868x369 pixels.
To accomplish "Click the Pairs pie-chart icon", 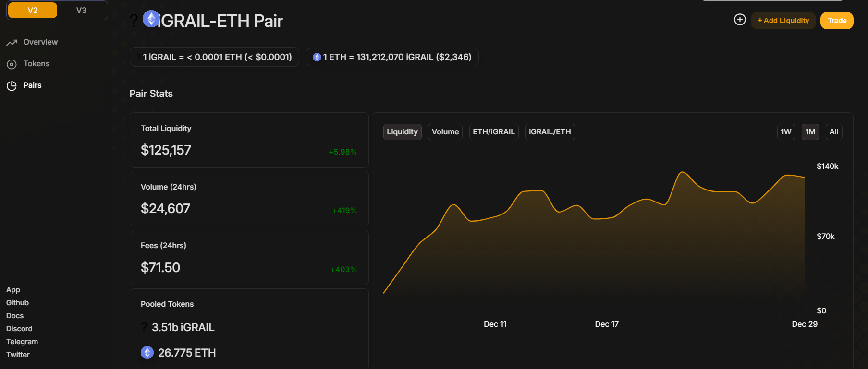I will pyautogui.click(x=12, y=86).
